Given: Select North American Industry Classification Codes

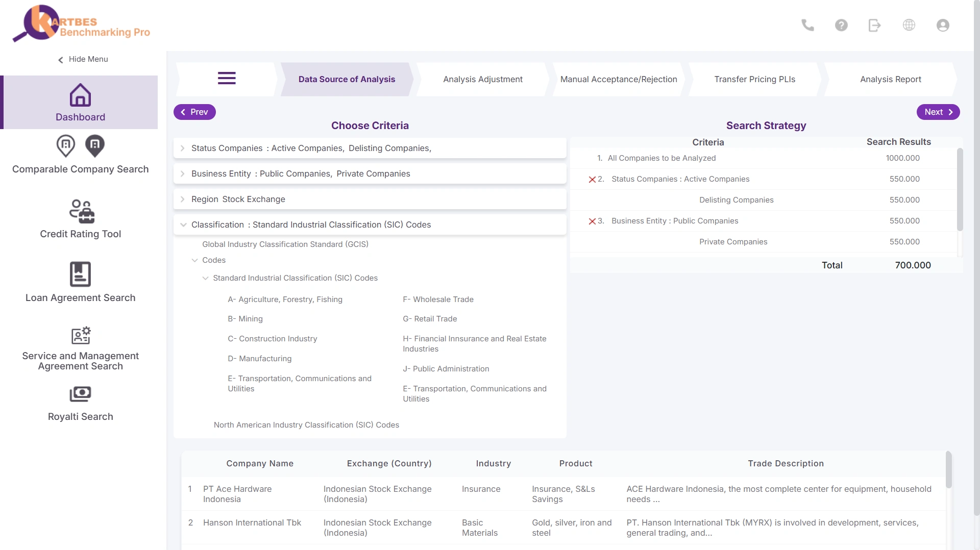Looking at the screenshot, I should pyautogui.click(x=306, y=425).
